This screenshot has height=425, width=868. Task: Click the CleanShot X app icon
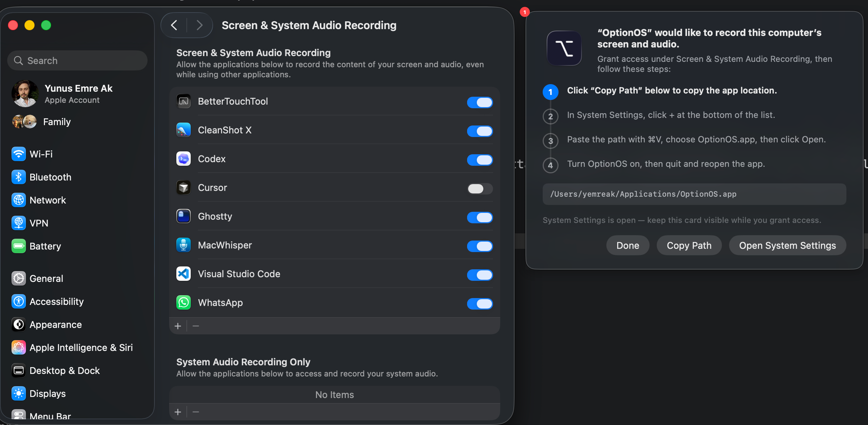tap(184, 130)
